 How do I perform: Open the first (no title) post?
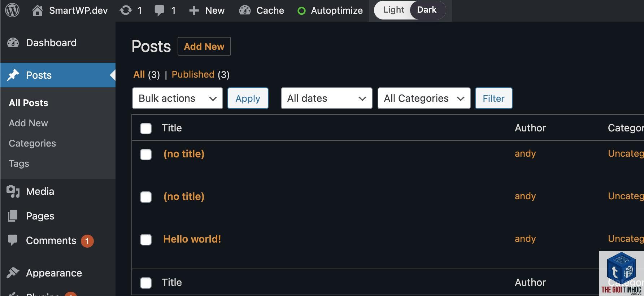pyautogui.click(x=184, y=154)
